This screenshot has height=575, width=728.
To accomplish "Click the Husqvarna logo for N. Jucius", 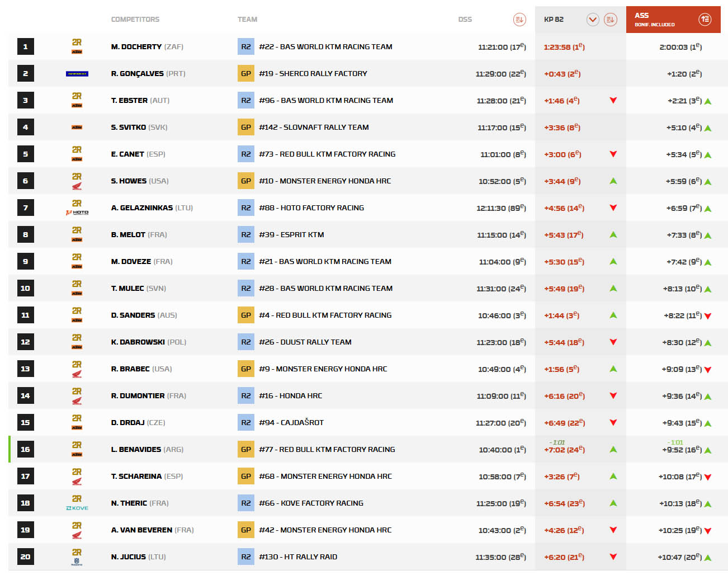I will (x=77, y=561).
